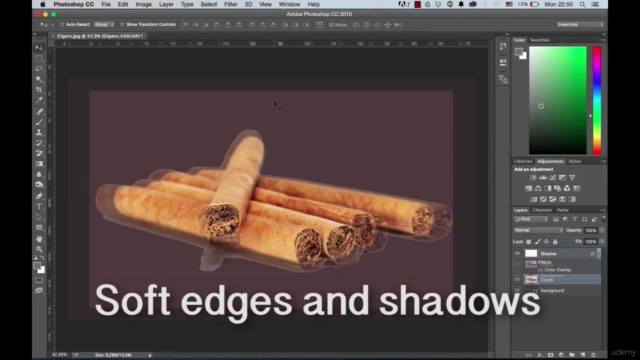This screenshot has height=360, width=640.
Task: Add a Photo Filter adjustment
Action: tap(557, 188)
